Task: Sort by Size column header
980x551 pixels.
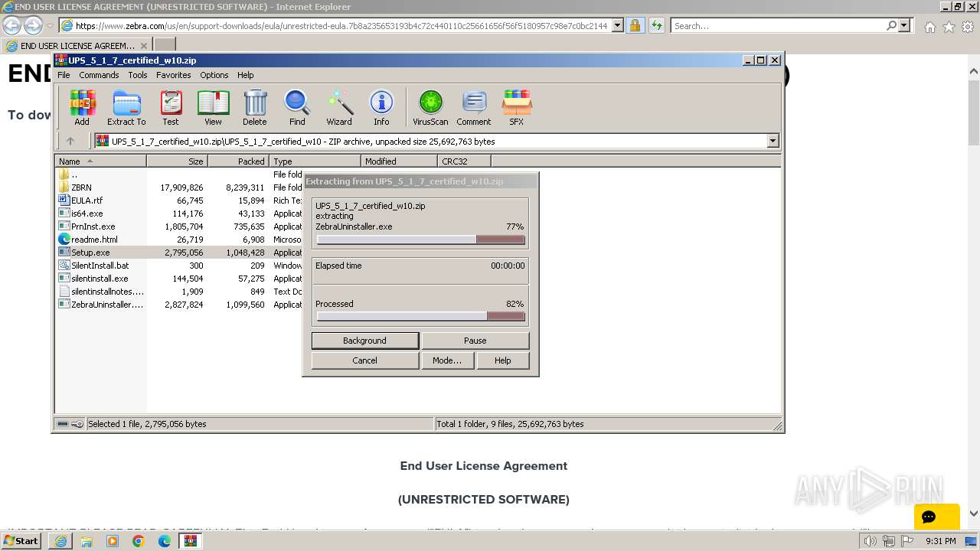Action: 177,161
